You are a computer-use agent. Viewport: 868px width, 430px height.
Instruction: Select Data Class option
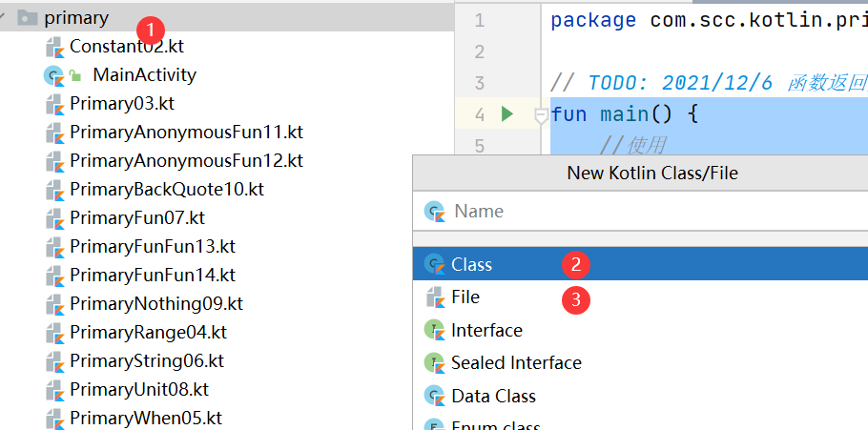pyautogui.click(x=640, y=397)
